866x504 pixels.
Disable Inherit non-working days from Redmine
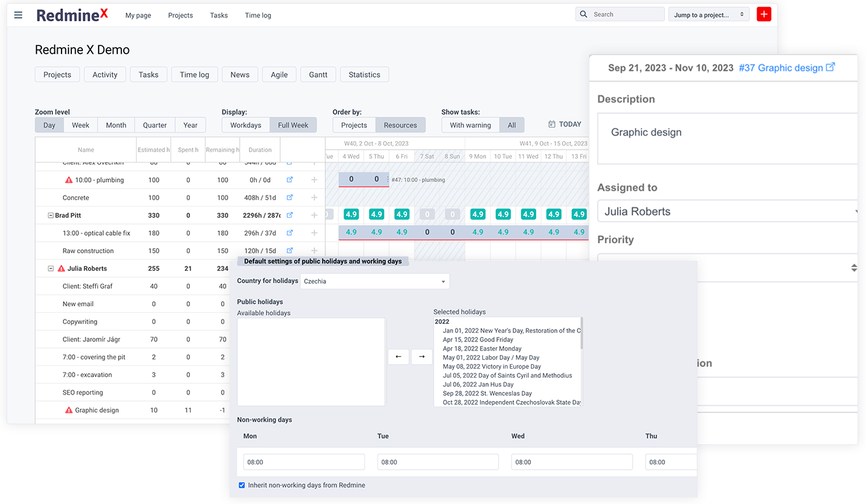pyautogui.click(x=242, y=485)
